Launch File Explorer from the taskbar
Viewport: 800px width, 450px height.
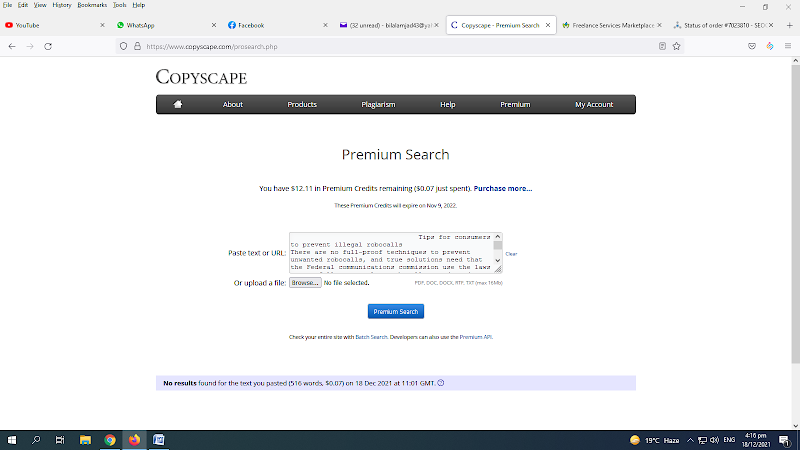[85, 440]
